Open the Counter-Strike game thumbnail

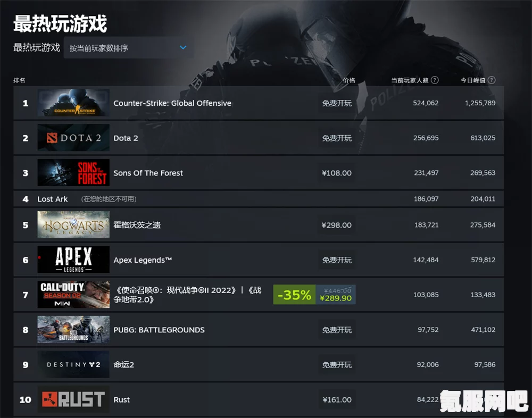[73, 103]
